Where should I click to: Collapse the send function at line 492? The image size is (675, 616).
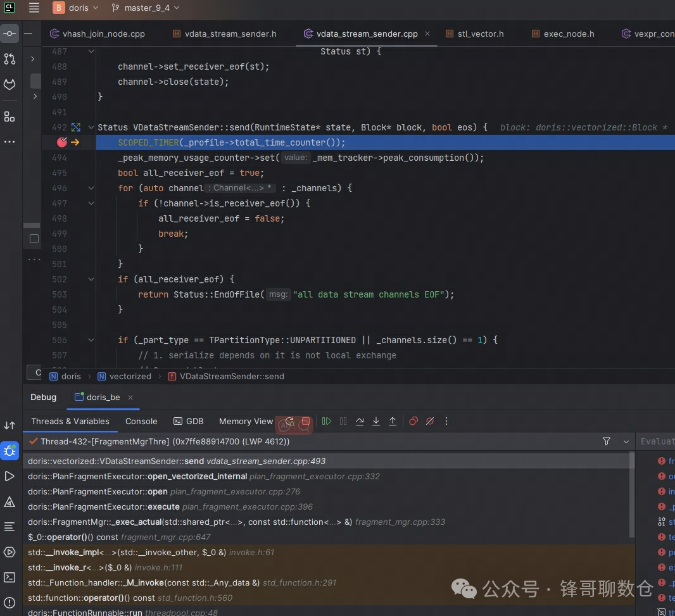[91, 127]
